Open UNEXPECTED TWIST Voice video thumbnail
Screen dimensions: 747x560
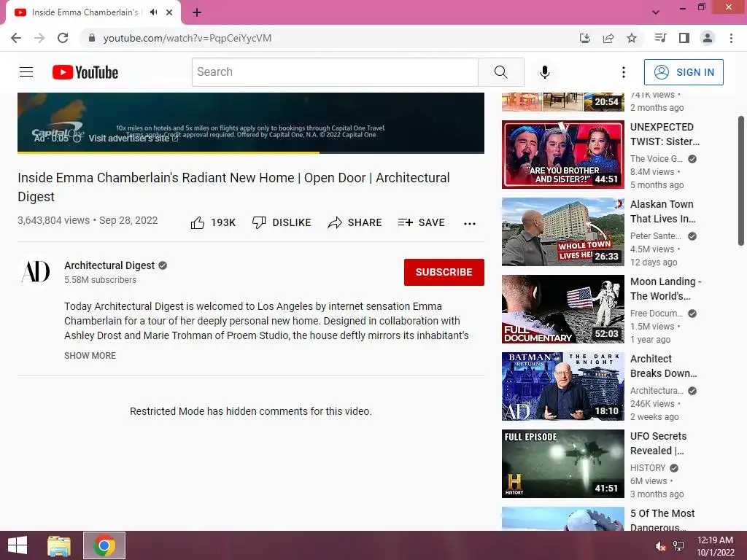click(x=562, y=155)
